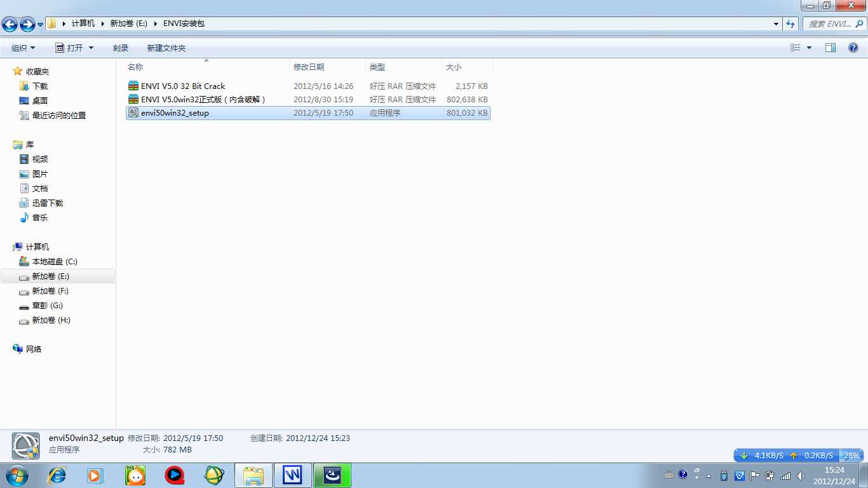
Task: Open red circular player taskbar icon
Action: coord(174,475)
